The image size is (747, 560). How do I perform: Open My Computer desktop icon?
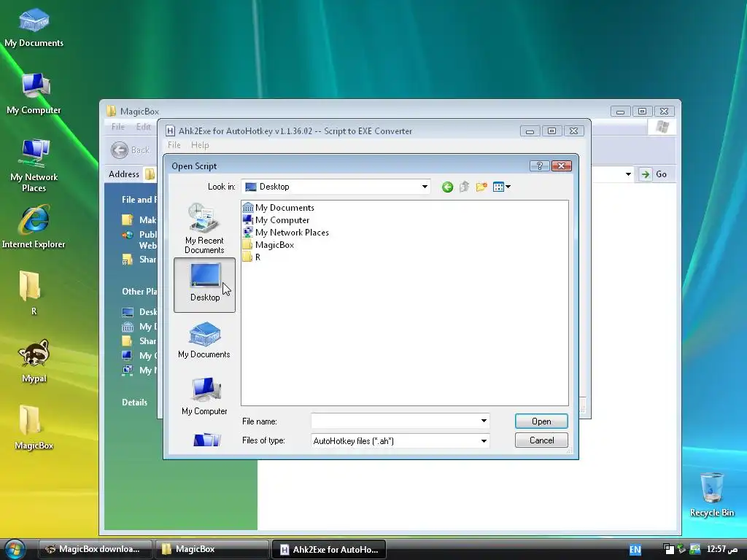[x=34, y=94]
